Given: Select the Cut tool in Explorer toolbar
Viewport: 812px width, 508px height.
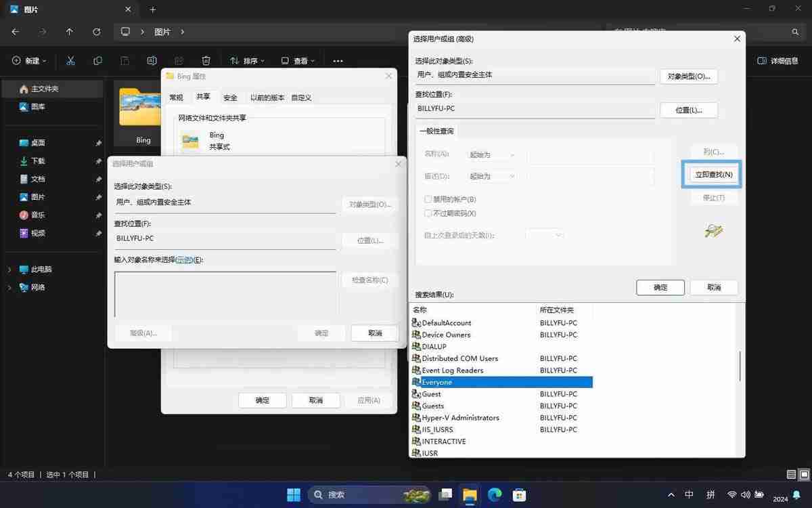Looking at the screenshot, I should pyautogui.click(x=70, y=60).
